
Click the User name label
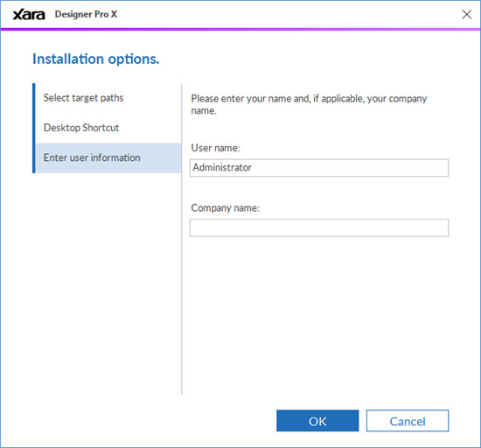[x=215, y=148]
